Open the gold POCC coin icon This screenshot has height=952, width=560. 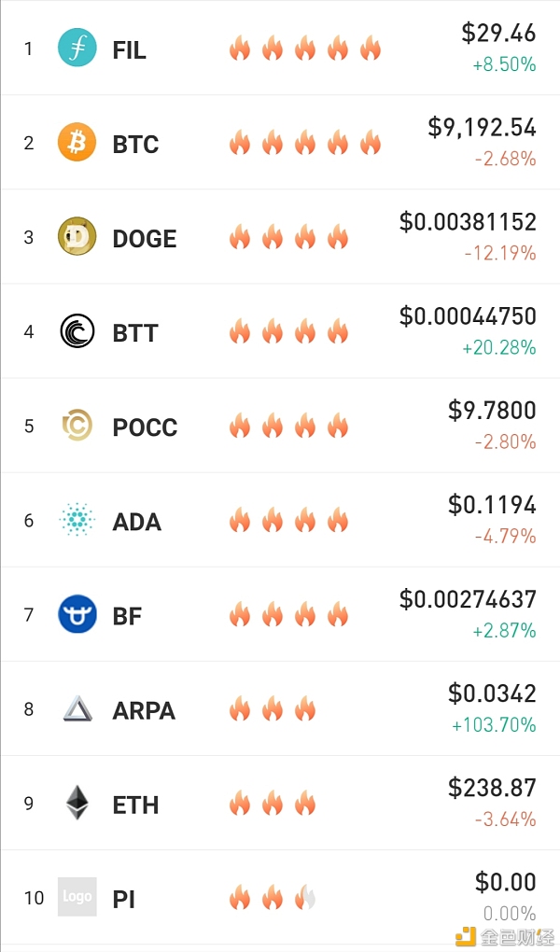pyautogui.click(x=77, y=425)
